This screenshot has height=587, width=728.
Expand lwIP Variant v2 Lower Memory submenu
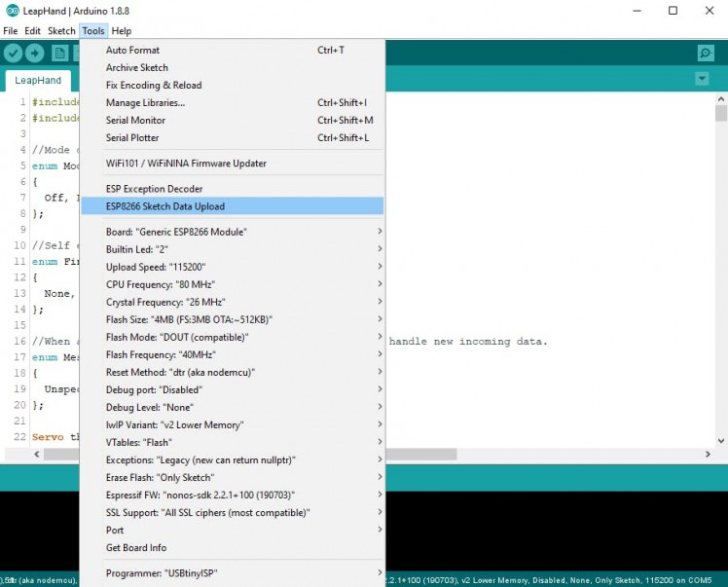tap(233, 425)
